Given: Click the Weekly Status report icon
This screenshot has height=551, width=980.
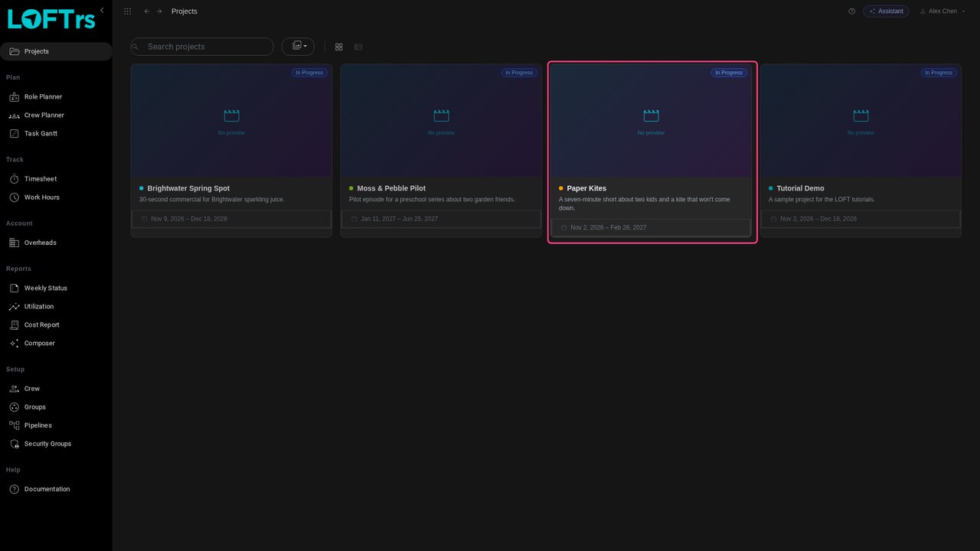Looking at the screenshot, I should 14,289.
